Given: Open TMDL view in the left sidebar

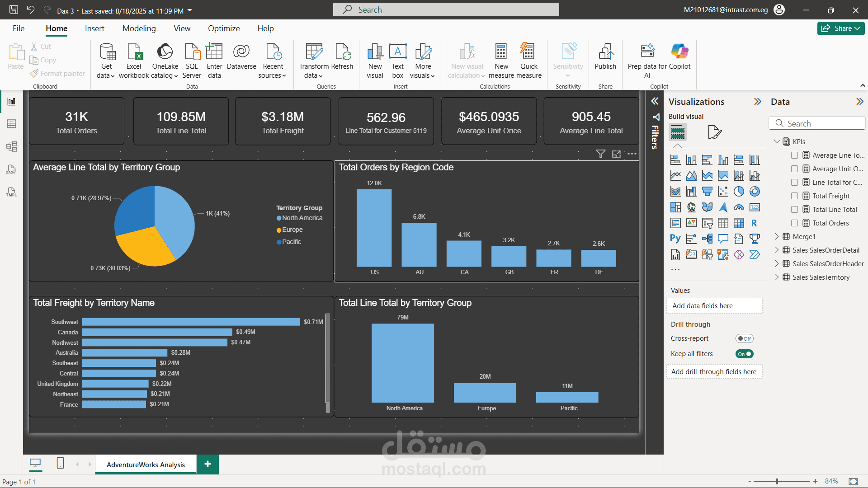Looking at the screenshot, I should click(x=11, y=192).
